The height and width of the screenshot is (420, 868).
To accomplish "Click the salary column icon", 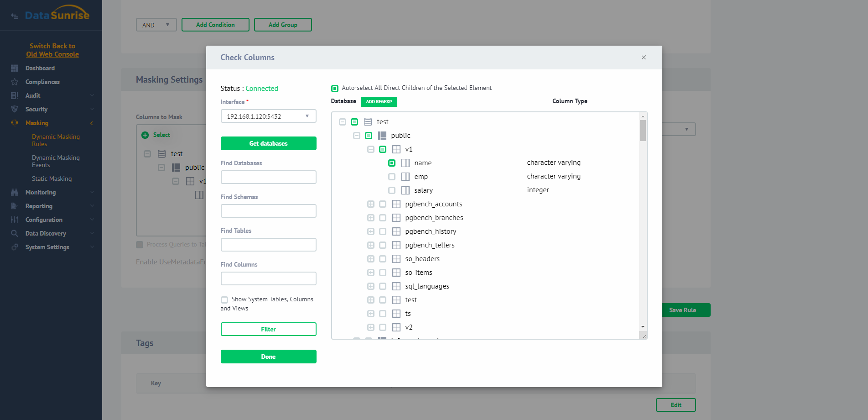I will point(405,190).
